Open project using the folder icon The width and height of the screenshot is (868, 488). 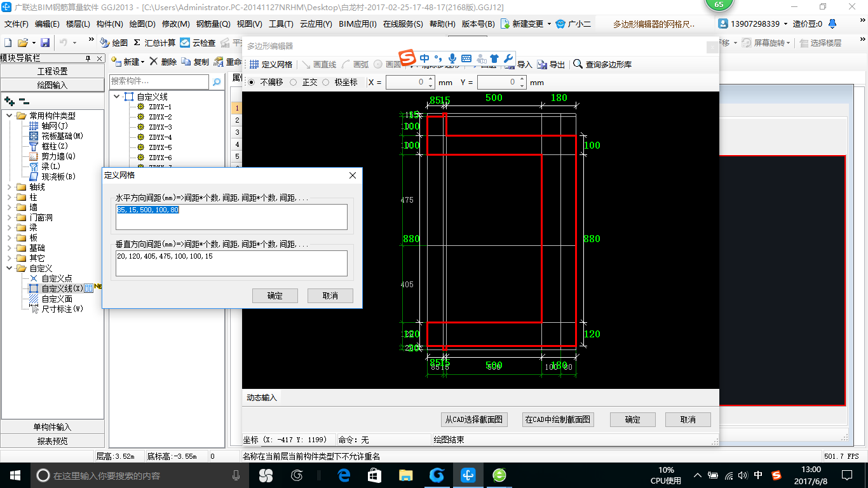tap(22, 43)
